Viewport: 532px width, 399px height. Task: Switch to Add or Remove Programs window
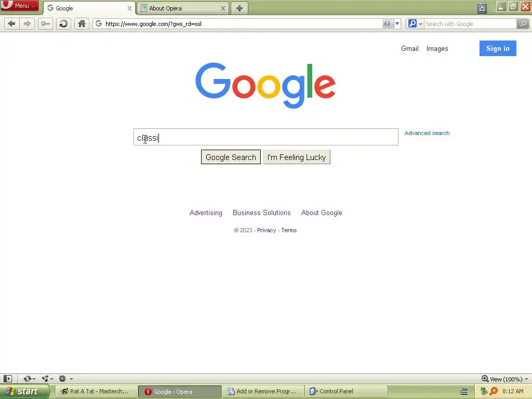pyautogui.click(x=263, y=391)
